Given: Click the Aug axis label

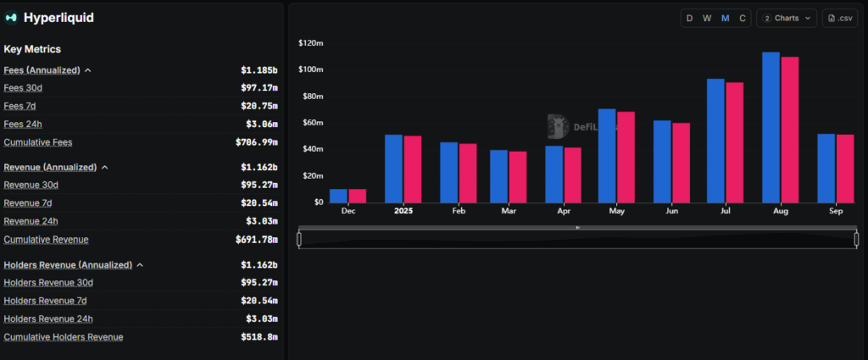Looking at the screenshot, I should click(x=781, y=211).
